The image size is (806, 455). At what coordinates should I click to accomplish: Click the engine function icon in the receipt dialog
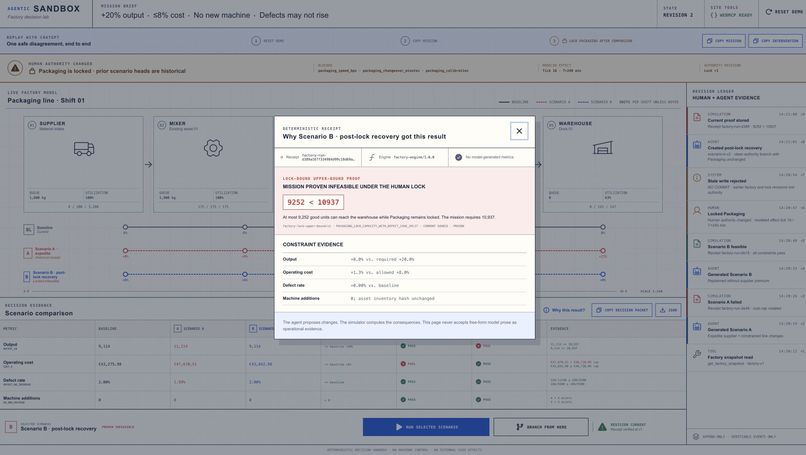[372, 157]
